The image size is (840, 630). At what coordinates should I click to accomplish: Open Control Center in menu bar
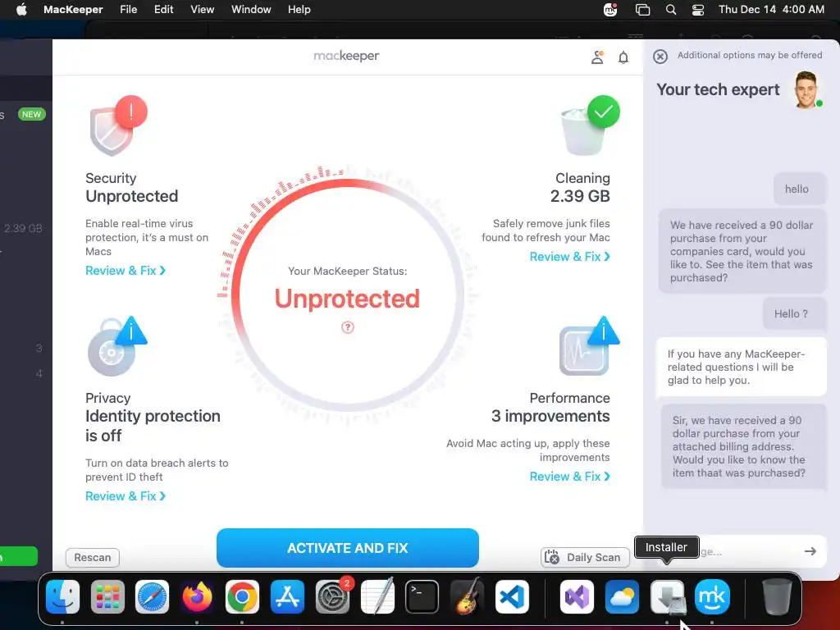click(x=698, y=10)
